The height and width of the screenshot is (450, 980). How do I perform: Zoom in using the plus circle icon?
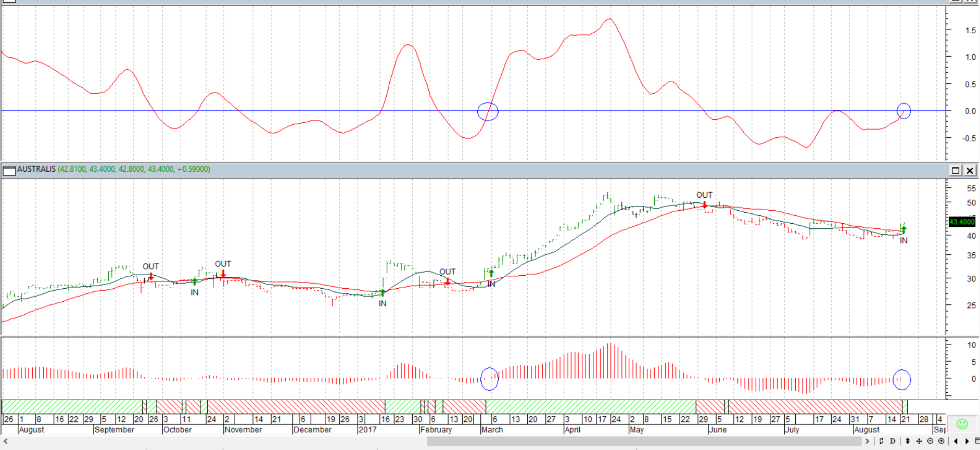click(x=941, y=441)
